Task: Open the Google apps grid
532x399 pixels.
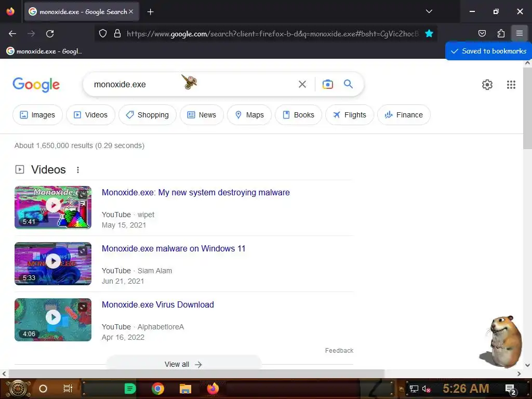Action: (511, 85)
